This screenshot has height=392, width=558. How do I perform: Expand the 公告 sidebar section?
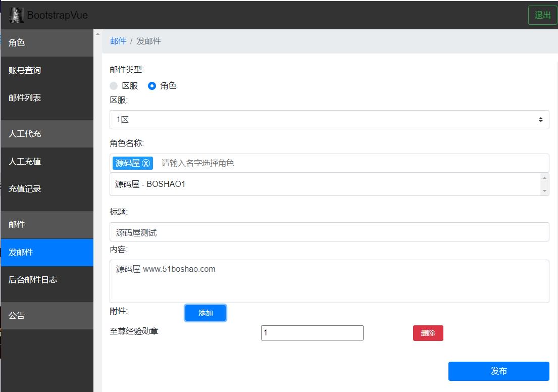pyautogui.click(x=17, y=316)
